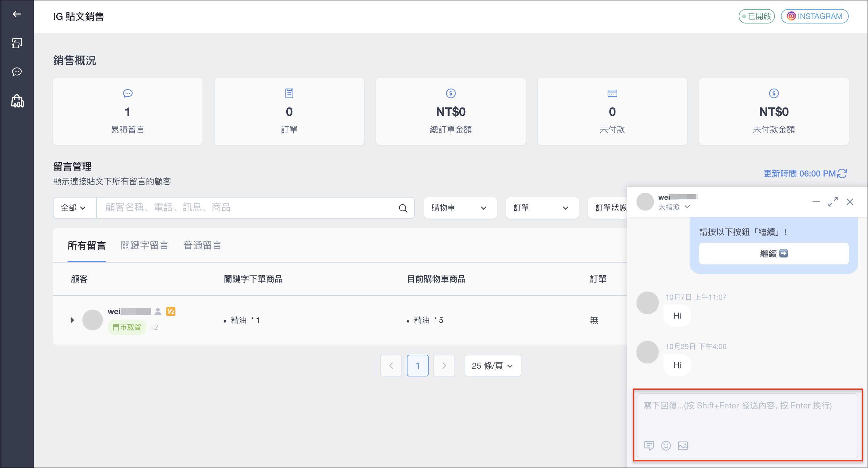
Task: Click the person icon beside wei's name
Action: [x=158, y=311]
